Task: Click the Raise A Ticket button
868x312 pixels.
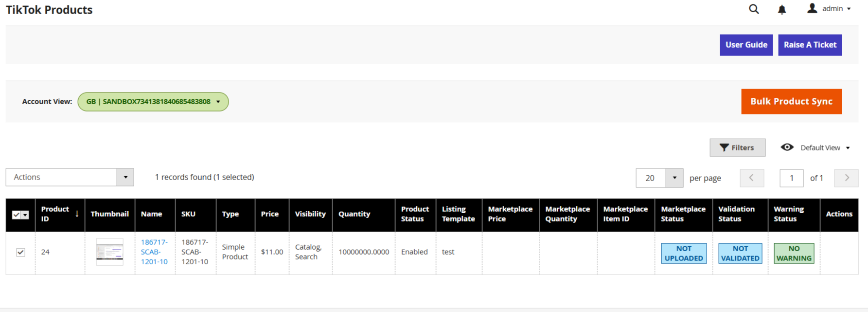Action: 810,45
